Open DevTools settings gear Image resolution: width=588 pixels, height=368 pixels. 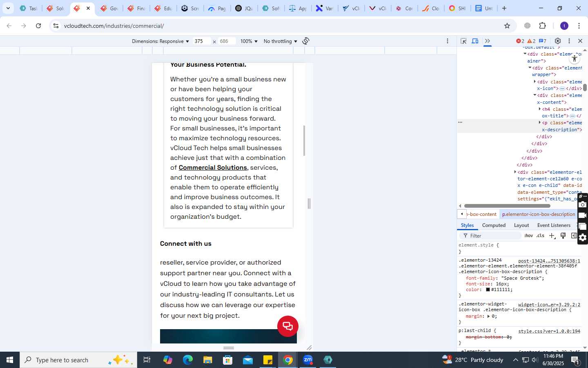point(558,41)
